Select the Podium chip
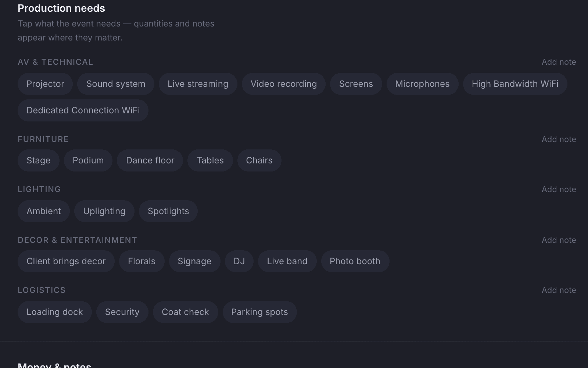 88,160
